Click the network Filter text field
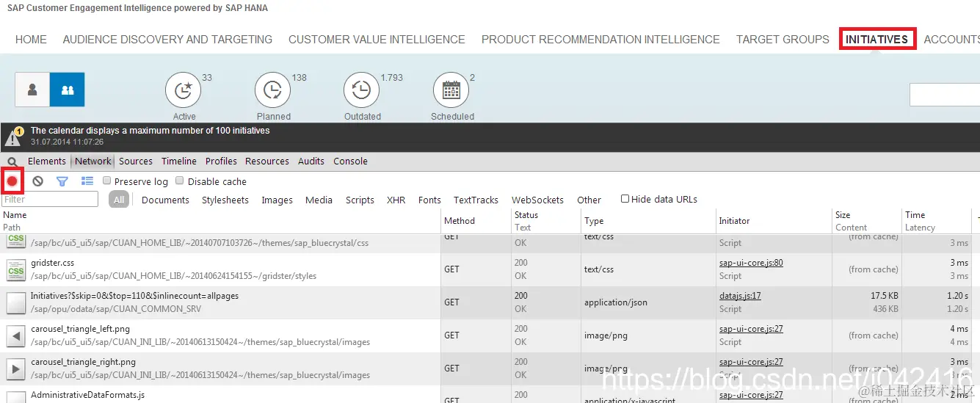The image size is (980, 403). click(x=50, y=199)
